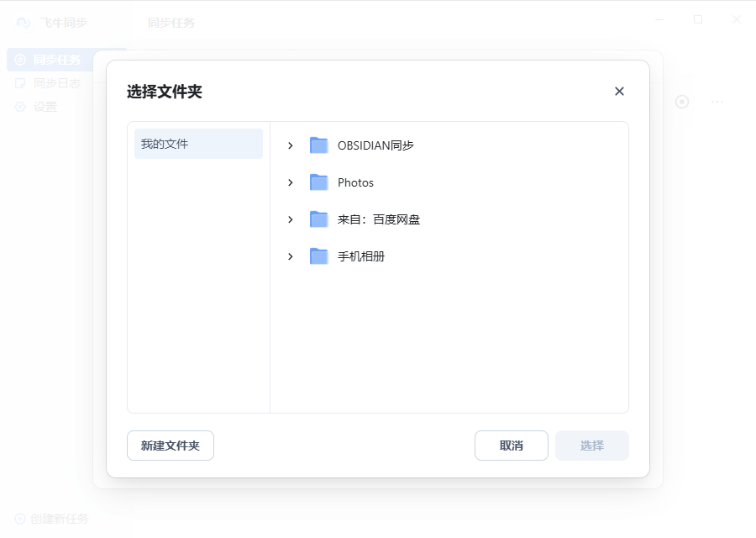Viewport: 756px width, 538px height.
Task: Click the 创建新任务 link at bottom
Action: coord(59,519)
